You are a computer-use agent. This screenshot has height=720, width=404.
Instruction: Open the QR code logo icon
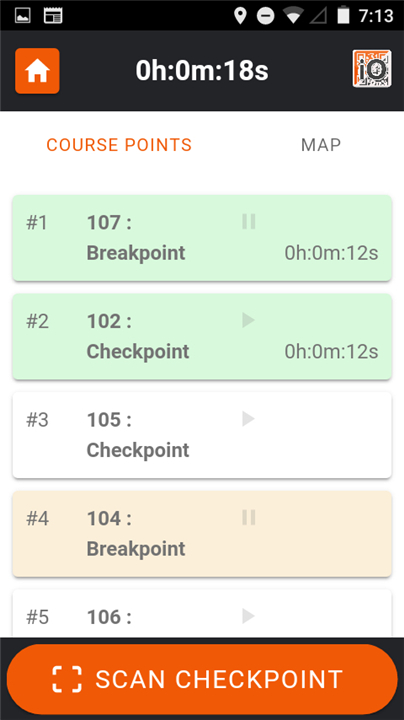click(x=372, y=69)
